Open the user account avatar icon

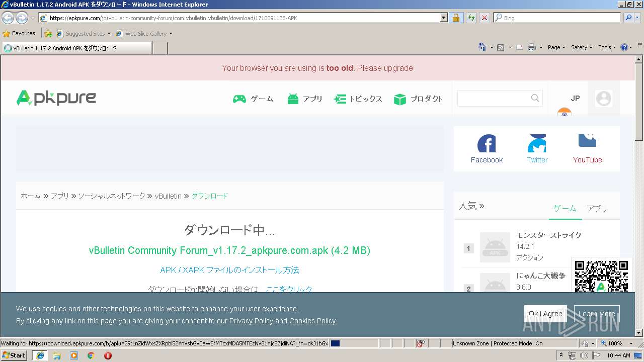click(604, 98)
